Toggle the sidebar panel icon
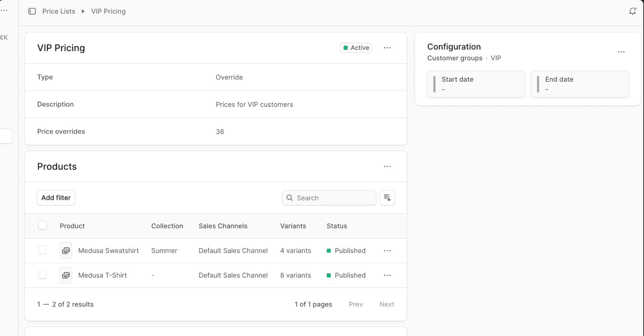Screen dimensions: 644x336 point(32,11)
